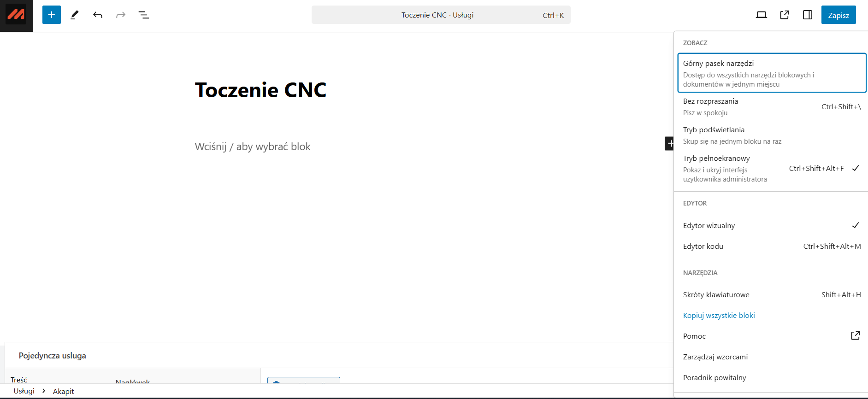868x399 pixels.
Task: Open the device preview laptop icon
Action: 762,15
